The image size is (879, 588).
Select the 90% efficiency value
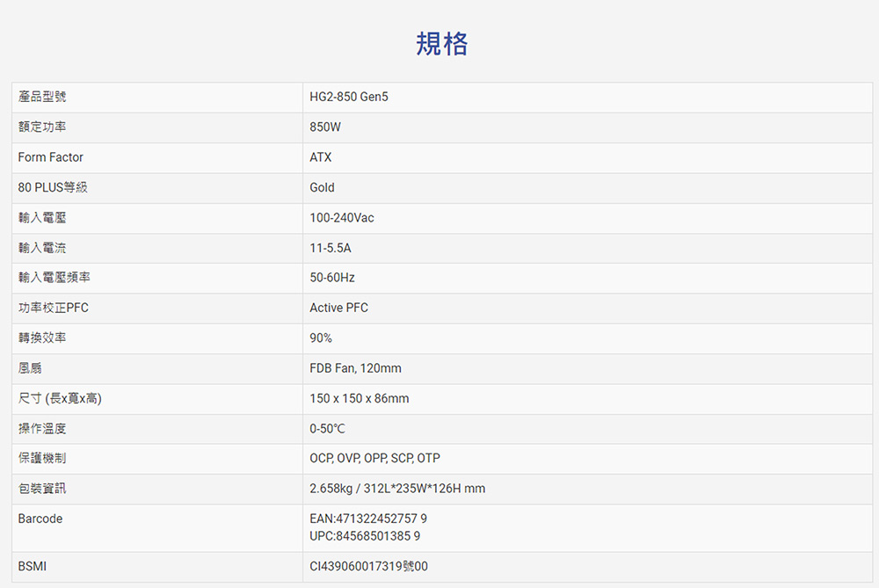pyautogui.click(x=321, y=338)
